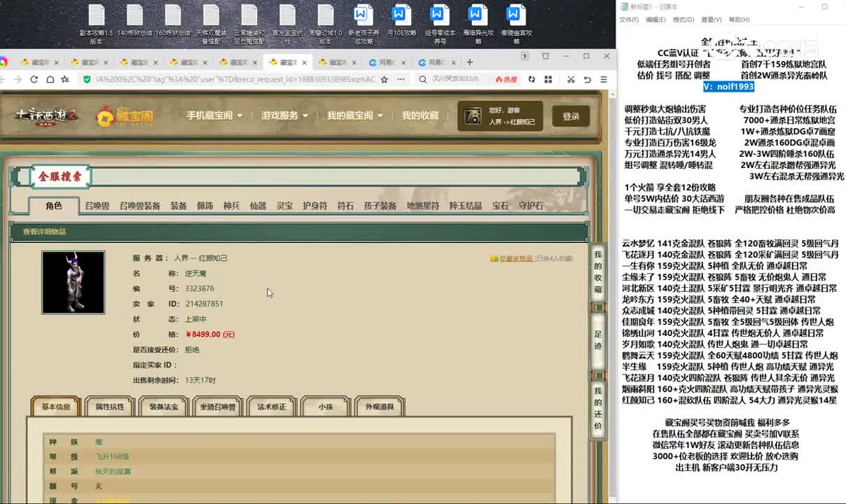Select the 护身符 category tab
Screen dimensions: 846x504
click(315, 206)
